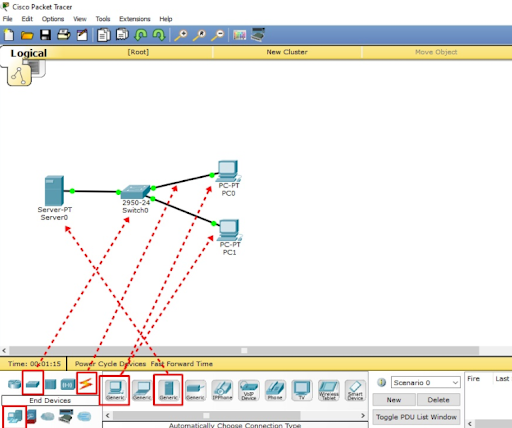Click the Open folder icon
Viewport: 512px width, 428px height.
[x=27, y=35]
